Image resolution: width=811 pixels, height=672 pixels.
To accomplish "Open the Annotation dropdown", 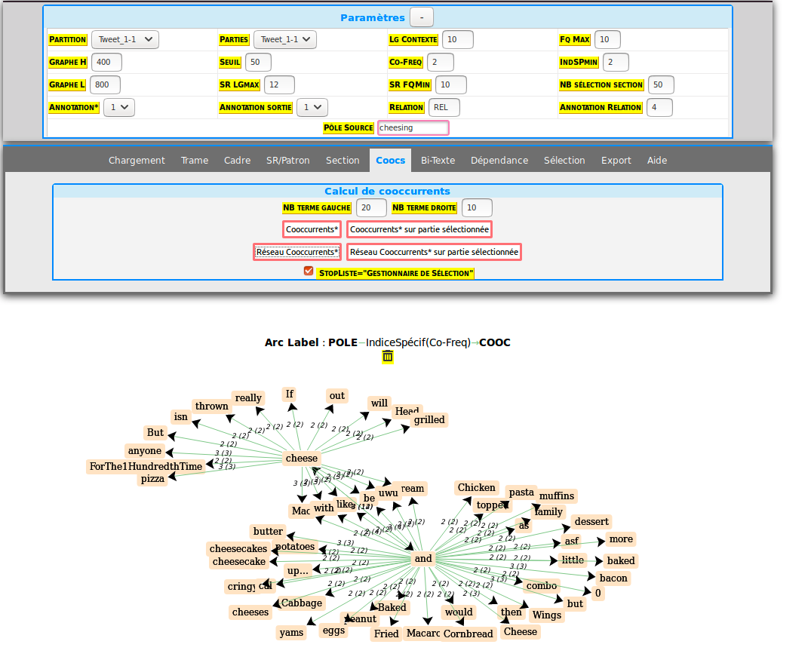I will click(118, 108).
